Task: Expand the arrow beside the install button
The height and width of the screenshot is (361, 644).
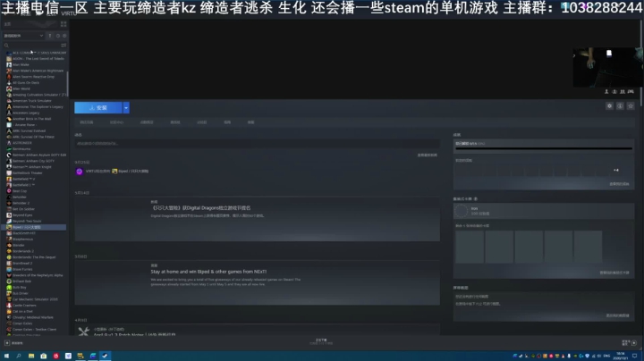Action: (x=126, y=107)
